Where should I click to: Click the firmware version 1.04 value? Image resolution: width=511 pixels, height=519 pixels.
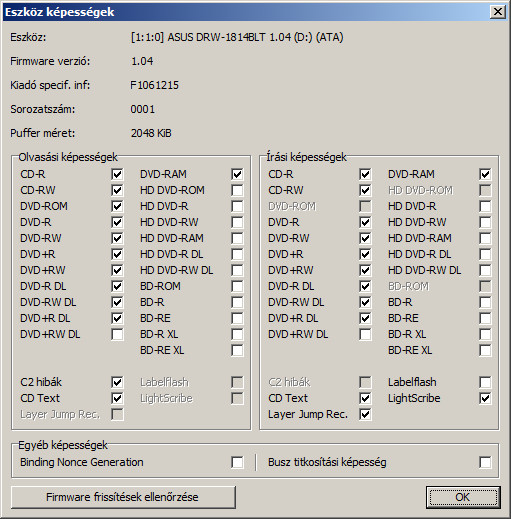pyautogui.click(x=142, y=61)
